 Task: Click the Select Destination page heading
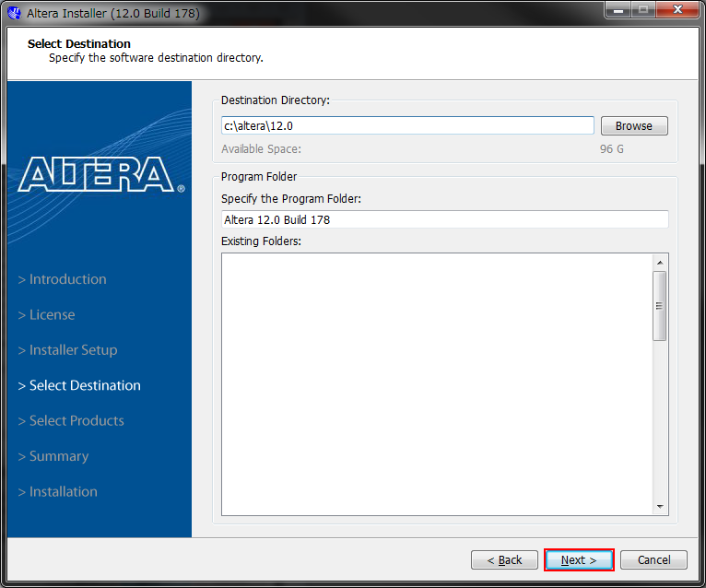coord(78,43)
